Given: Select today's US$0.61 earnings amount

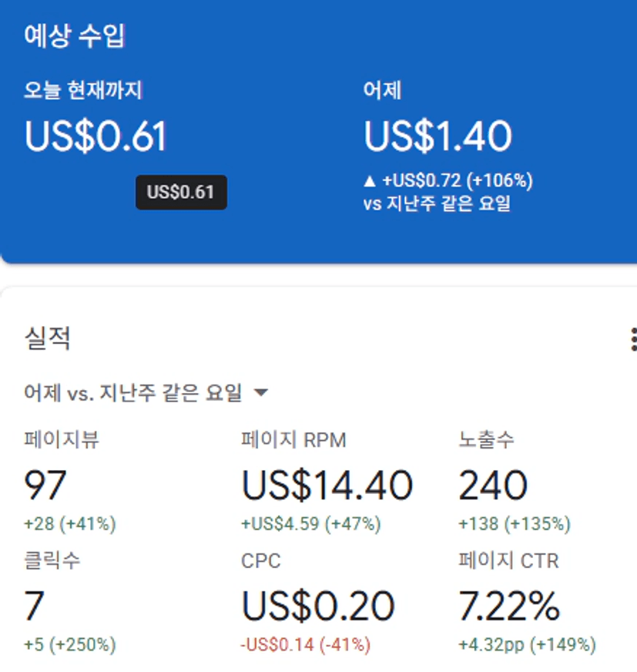Looking at the screenshot, I should tap(96, 136).
